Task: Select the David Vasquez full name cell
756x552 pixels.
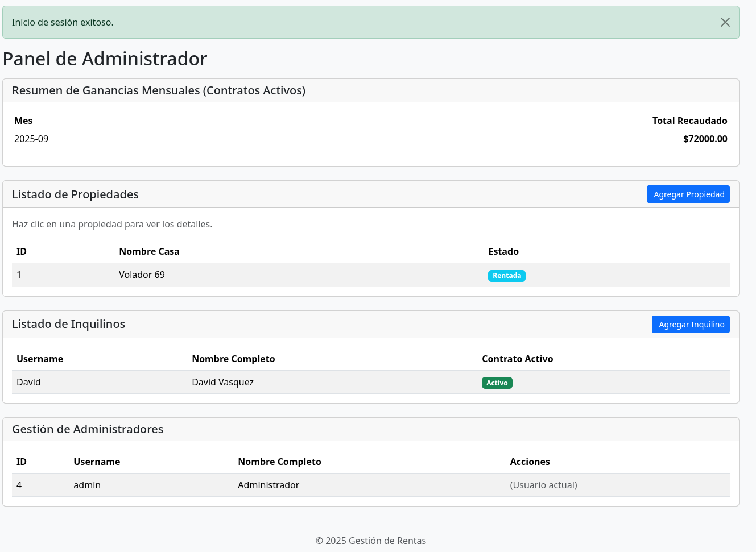Action: pos(222,383)
